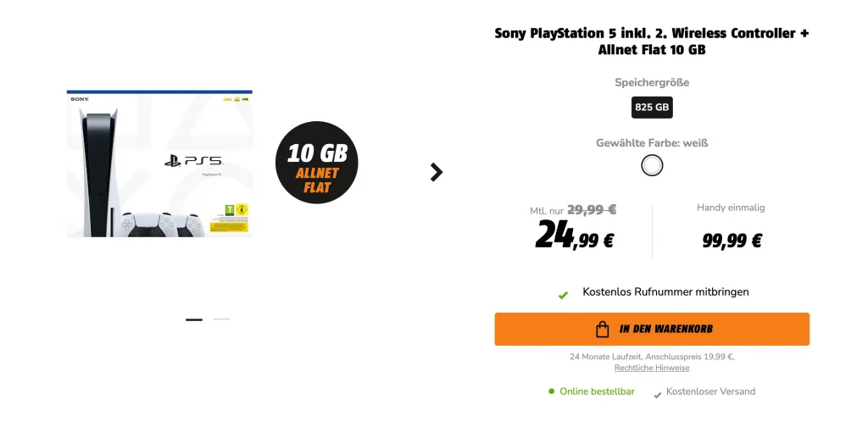
Task: Click the 99,99 € one-time price
Action: pyautogui.click(x=732, y=241)
